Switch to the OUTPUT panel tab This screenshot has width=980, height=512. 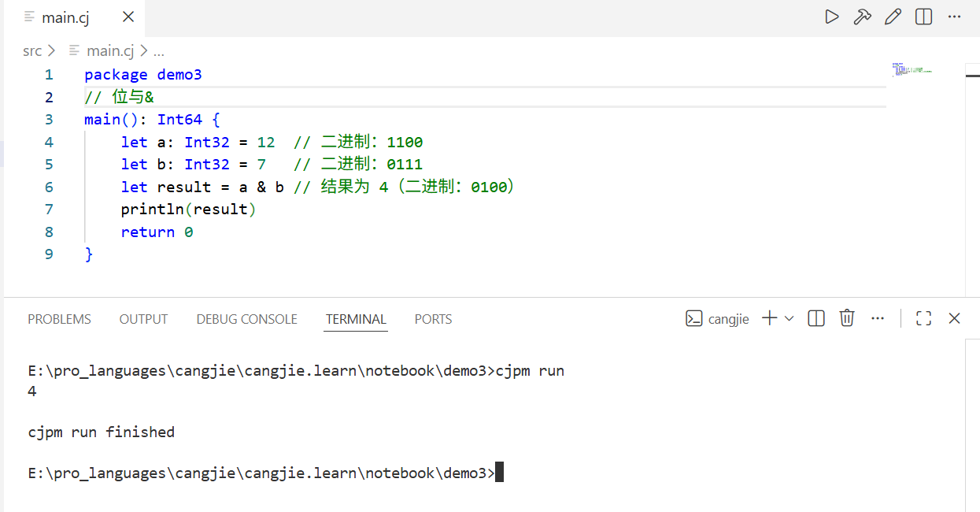pyautogui.click(x=143, y=319)
